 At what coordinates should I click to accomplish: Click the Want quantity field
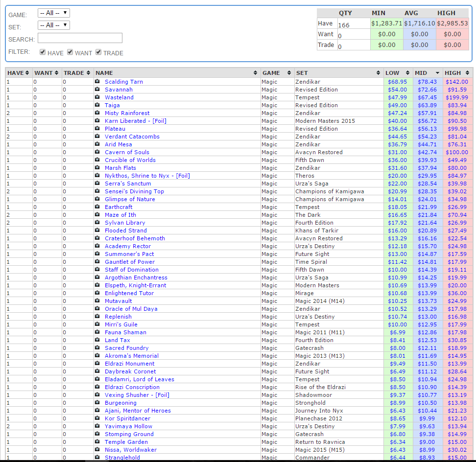(354, 34)
